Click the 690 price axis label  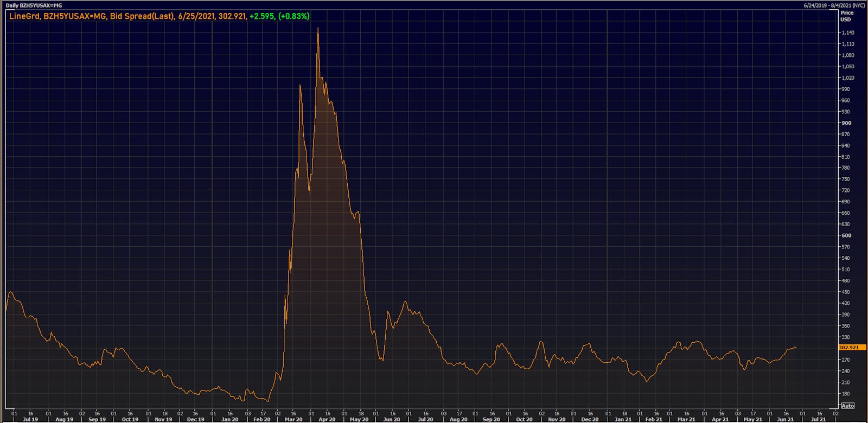[x=846, y=202]
